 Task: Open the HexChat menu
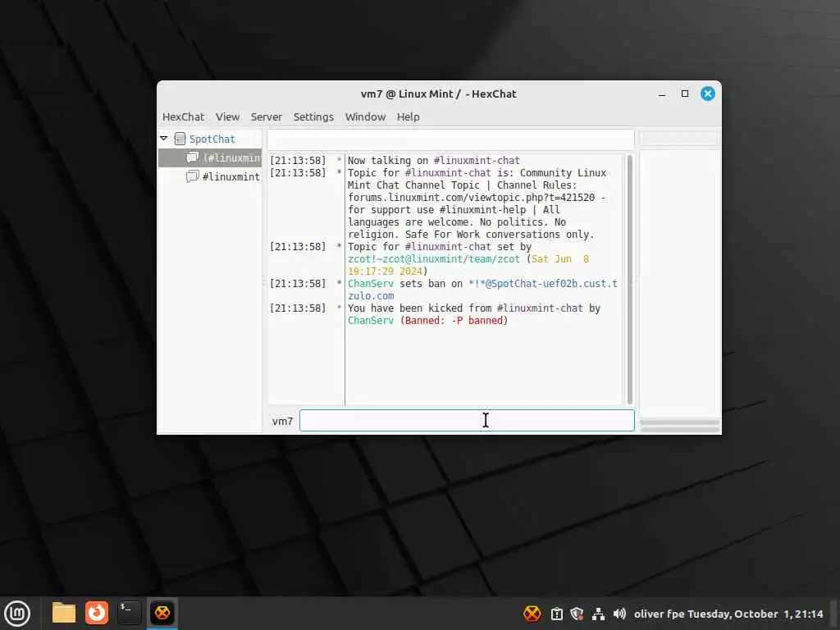pyautogui.click(x=183, y=116)
